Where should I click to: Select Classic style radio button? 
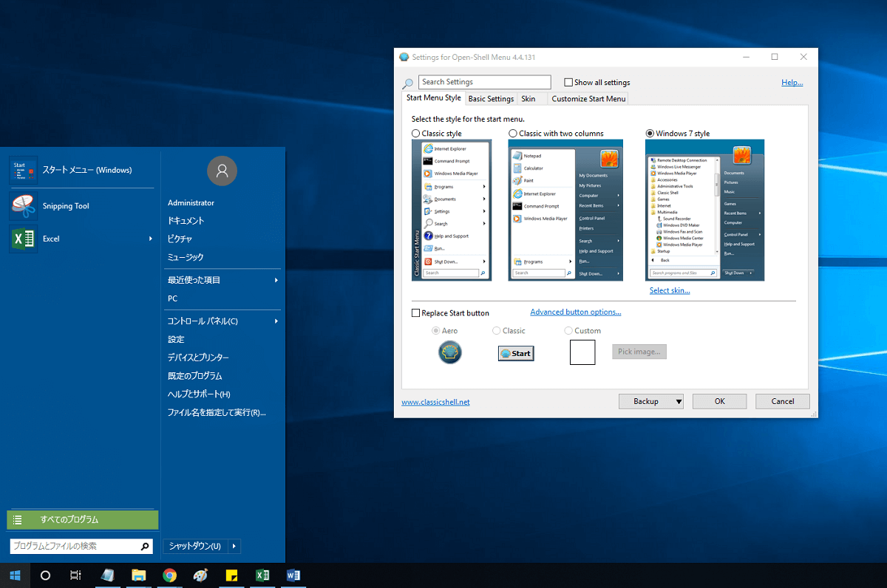tap(415, 134)
